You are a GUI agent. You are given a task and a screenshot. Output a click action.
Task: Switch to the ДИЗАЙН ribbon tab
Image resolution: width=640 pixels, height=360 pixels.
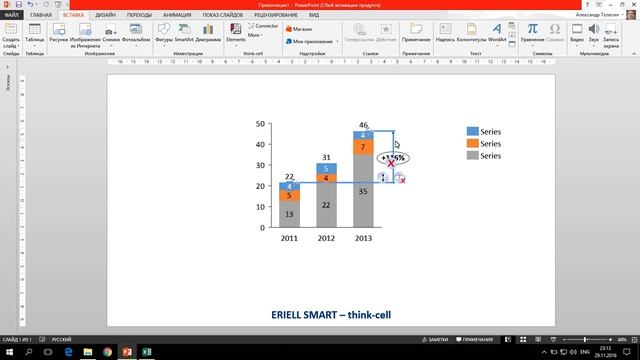coord(105,15)
